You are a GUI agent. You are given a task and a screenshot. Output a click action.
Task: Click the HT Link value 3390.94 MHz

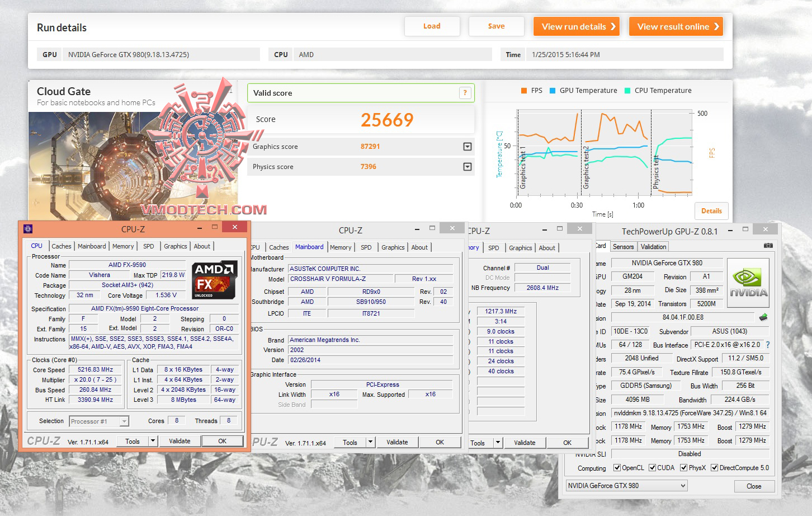tap(95, 400)
